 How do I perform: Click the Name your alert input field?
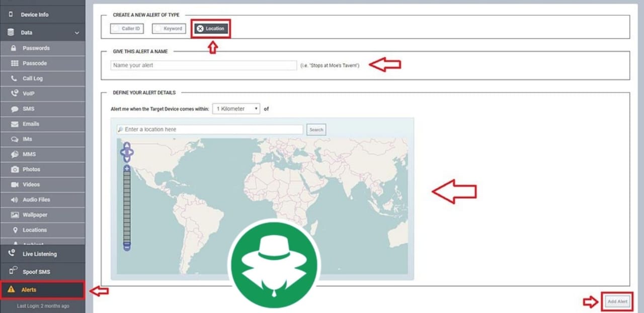[203, 65]
